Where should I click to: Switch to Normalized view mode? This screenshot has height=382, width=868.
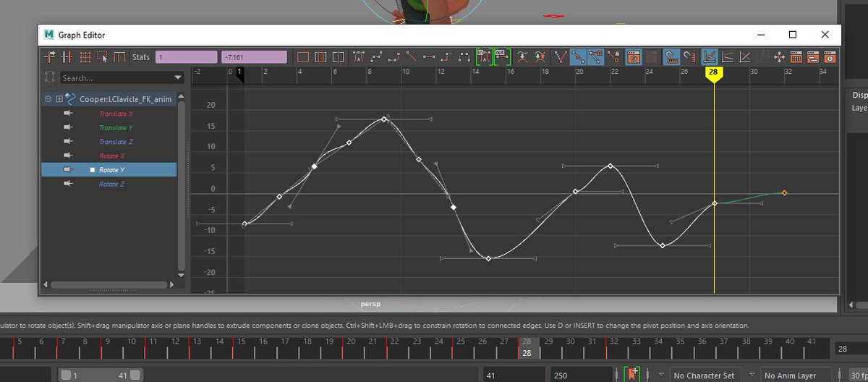746,56
